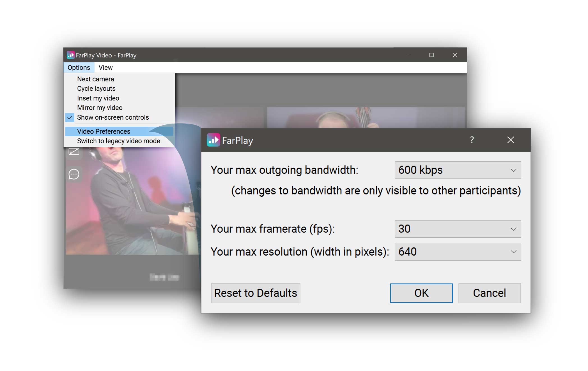Click the Cancel button

point(490,293)
